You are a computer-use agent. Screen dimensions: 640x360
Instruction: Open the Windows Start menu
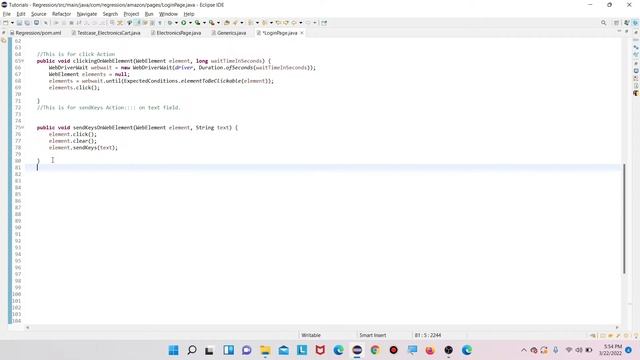(x=173, y=350)
